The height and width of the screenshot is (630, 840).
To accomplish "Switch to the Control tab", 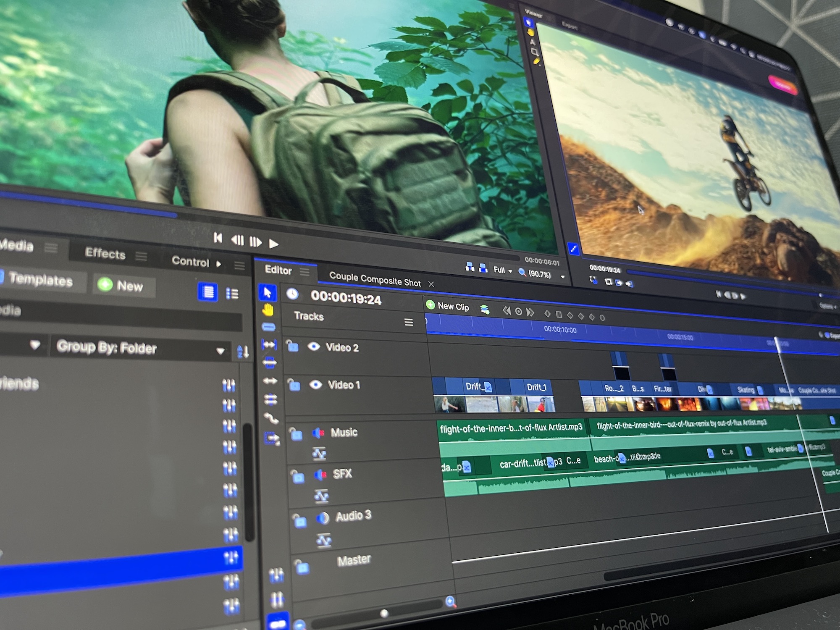I will [190, 262].
